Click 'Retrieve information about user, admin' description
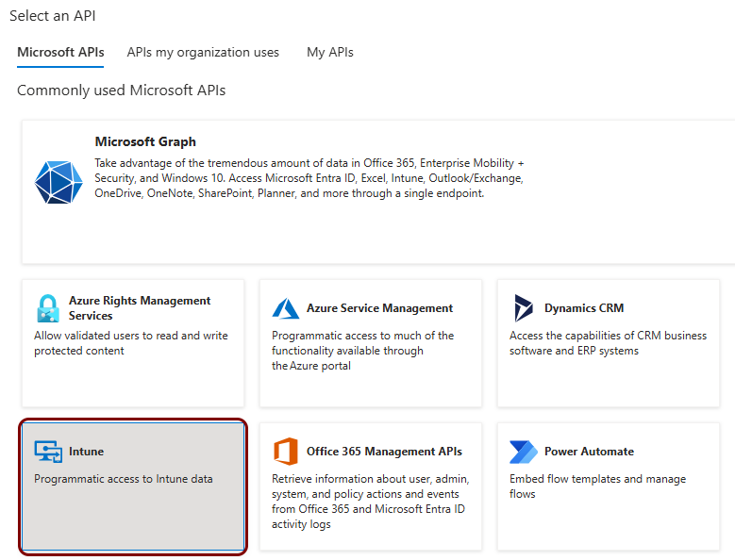735x560 pixels. pyautogui.click(x=370, y=502)
